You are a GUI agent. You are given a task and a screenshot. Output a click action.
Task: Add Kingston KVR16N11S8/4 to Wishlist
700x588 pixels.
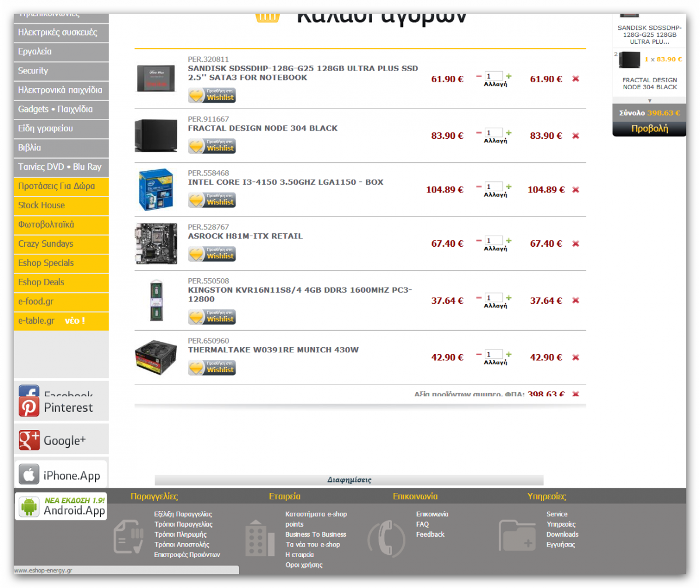(x=212, y=317)
